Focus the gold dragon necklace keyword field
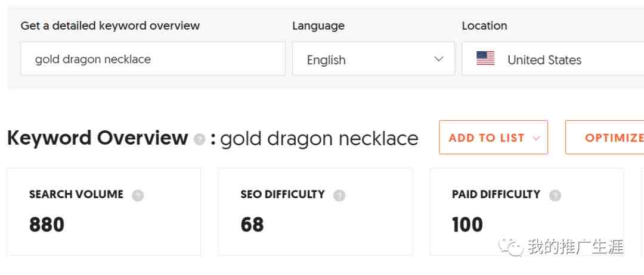 [x=153, y=58]
